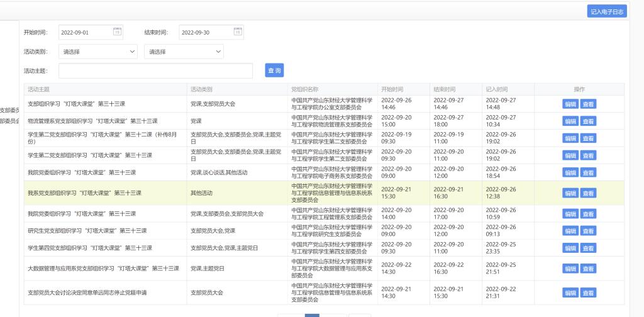Open calendar icon in 结束时间 date field
Image resolution: width=644 pixels, height=317 pixels.
237,32
